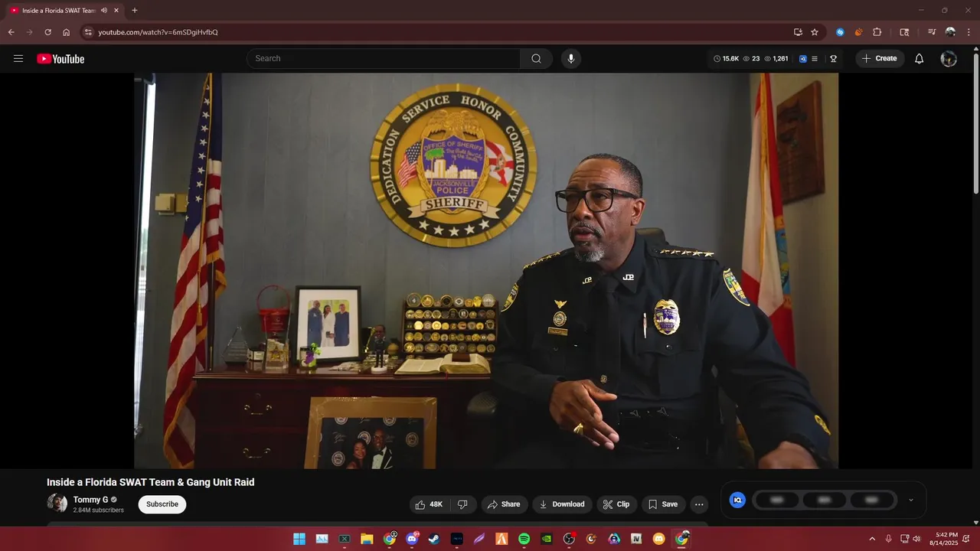Open Chrome media controls icon
This screenshot has height=551, width=980.
tap(932, 32)
